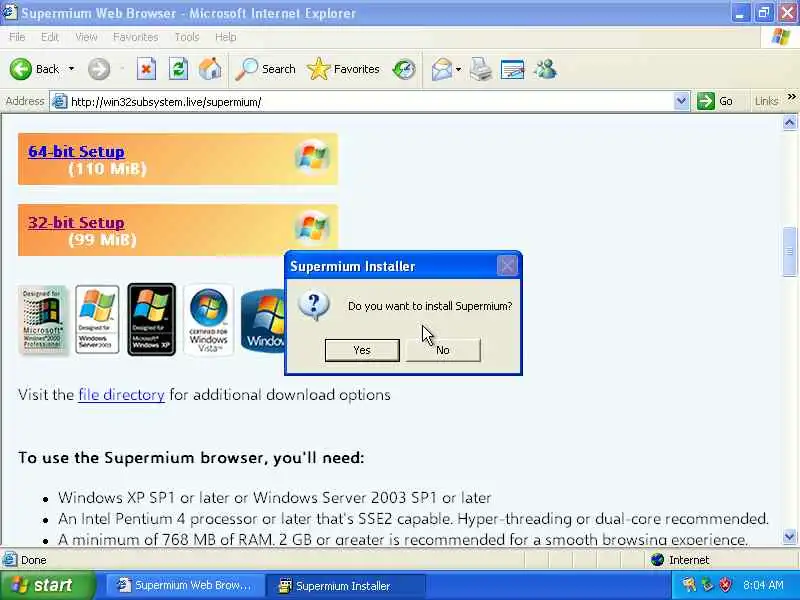Click the first system tray icon
This screenshot has width=800, height=600.
coord(689,585)
